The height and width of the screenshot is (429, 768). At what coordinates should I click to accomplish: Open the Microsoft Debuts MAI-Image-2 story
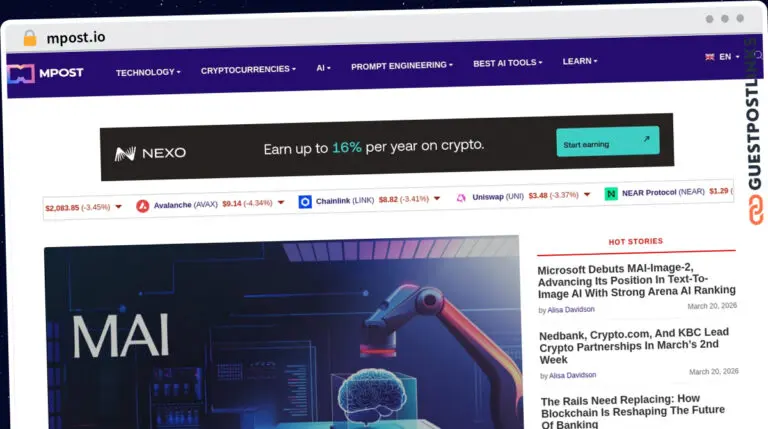(636, 281)
